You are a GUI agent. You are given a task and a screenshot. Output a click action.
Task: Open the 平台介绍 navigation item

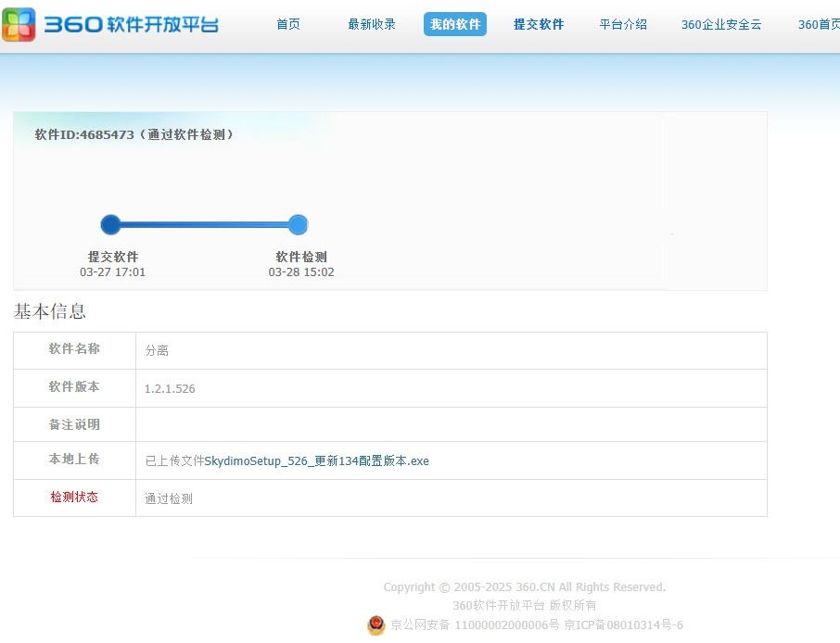click(x=623, y=24)
